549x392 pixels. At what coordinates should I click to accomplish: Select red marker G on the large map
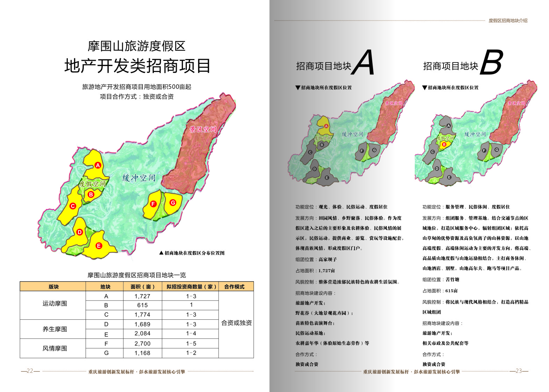pyautogui.click(x=173, y=203)
